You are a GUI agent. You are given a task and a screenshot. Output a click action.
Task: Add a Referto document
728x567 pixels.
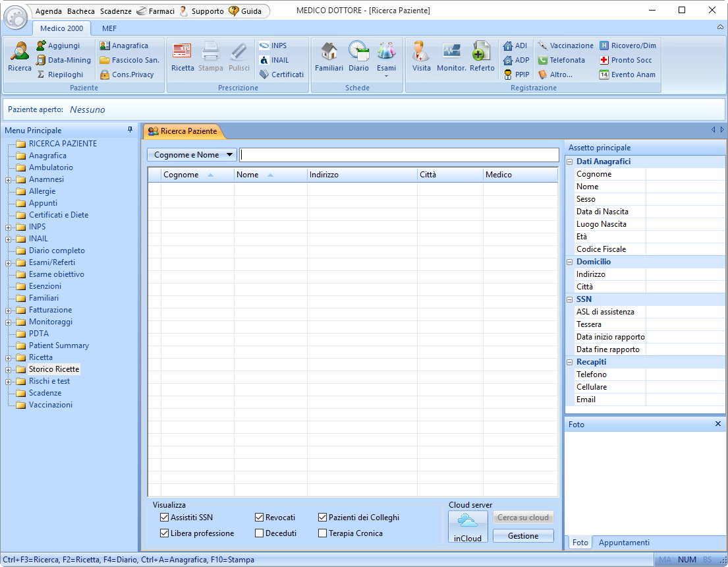(x=482, y=57)
